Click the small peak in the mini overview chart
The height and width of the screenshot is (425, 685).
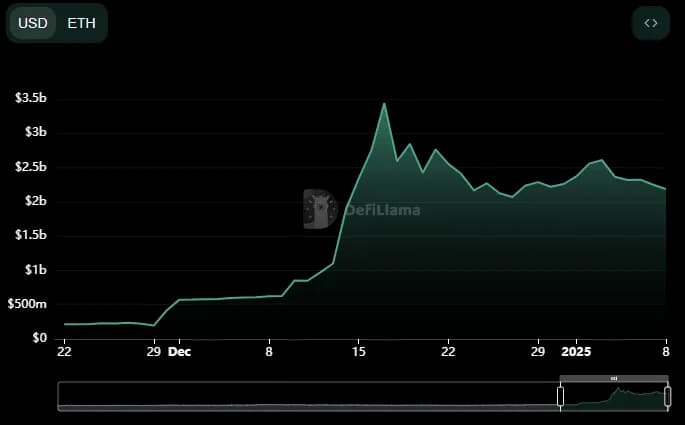coord(622,390)
